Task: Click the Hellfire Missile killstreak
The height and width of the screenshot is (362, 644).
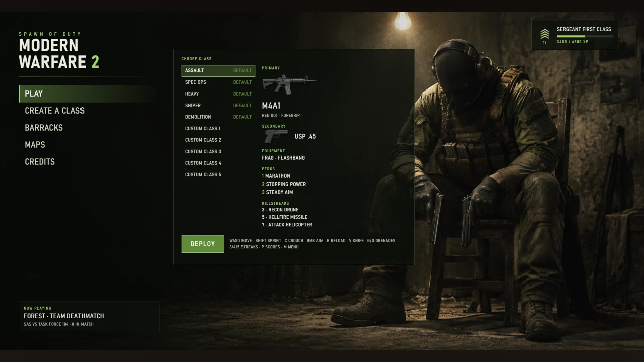Action: [x=285, y=217]
